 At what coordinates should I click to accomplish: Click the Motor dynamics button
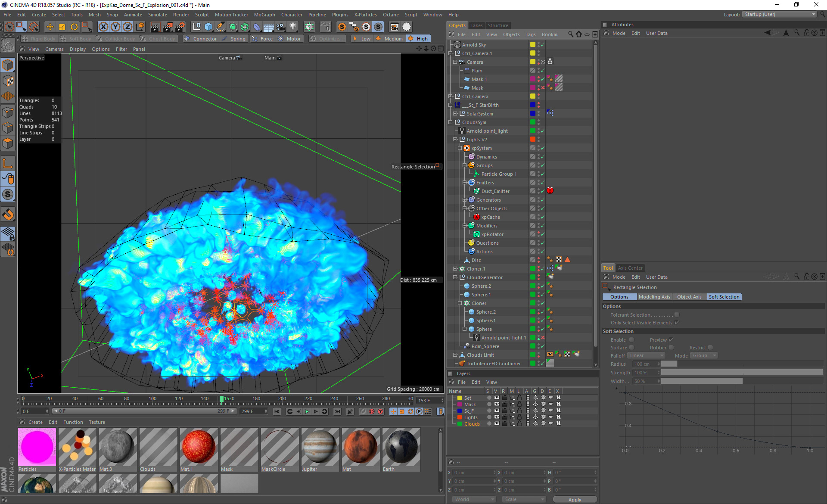click(x=289, y=39)
